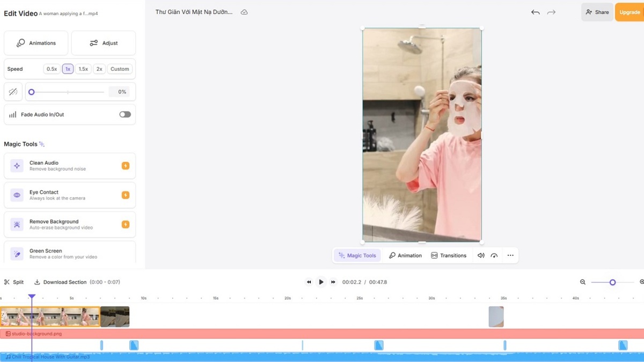The image size is (644, 362).
Task: Click the orange Upgrade button
Action: coord(629,12)
